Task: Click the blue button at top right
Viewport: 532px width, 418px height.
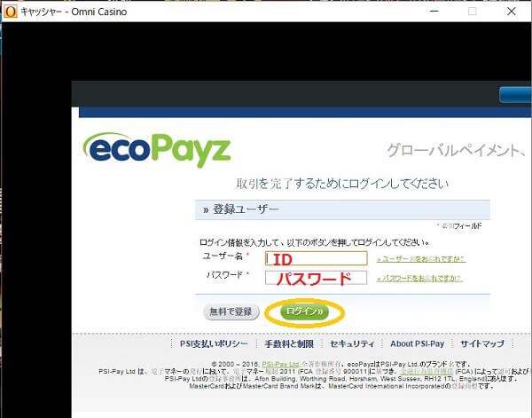Action: point(514,95)
